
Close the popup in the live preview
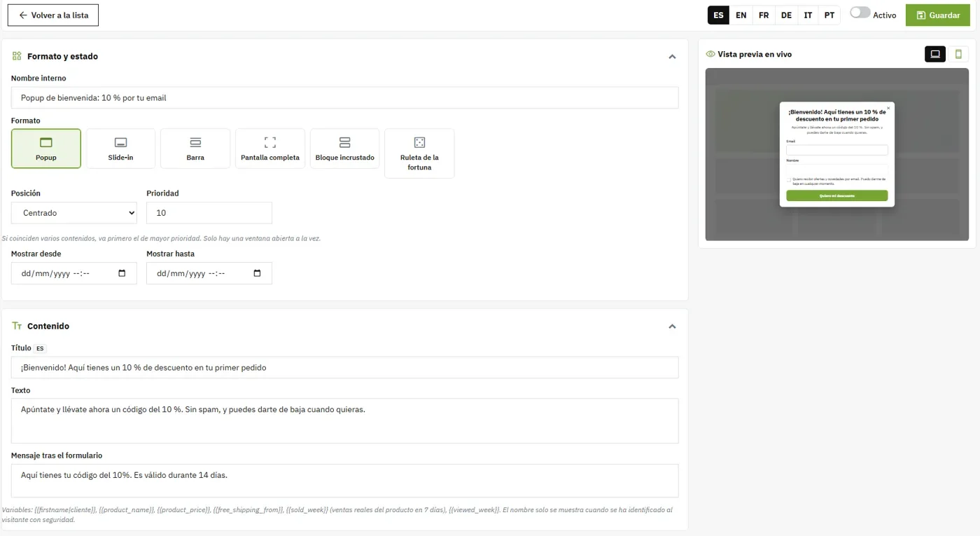(x=888, y=108)
